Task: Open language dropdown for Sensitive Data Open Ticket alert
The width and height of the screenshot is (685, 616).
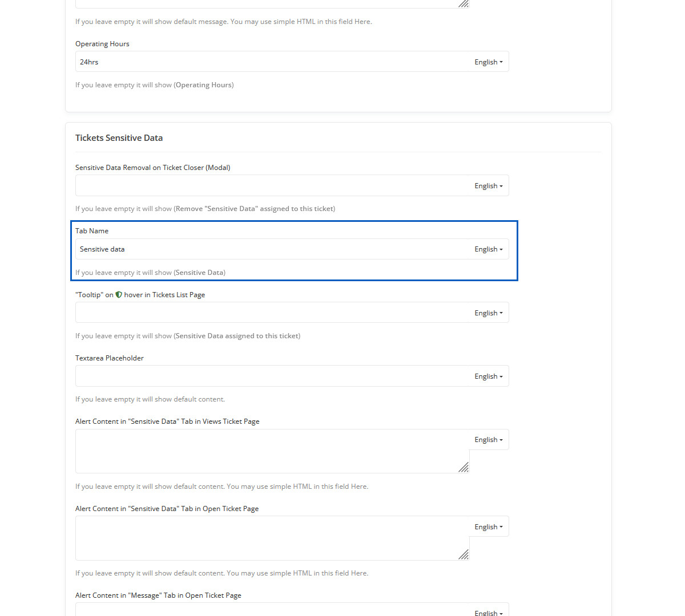Action: (489, 527)
